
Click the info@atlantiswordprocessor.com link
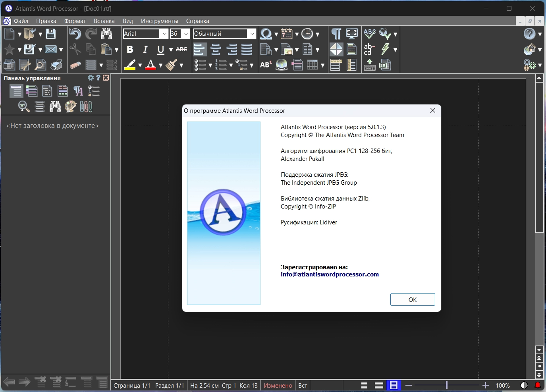point(330,274)
